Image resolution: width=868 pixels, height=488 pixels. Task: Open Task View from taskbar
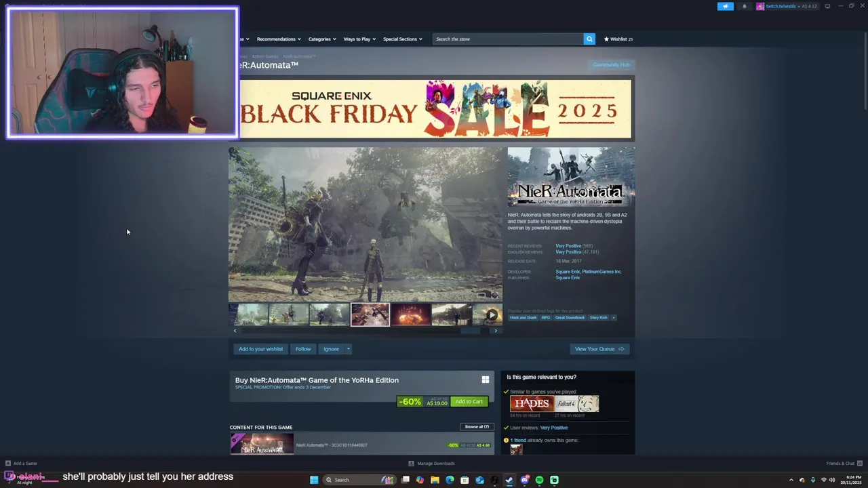point(406,480)
